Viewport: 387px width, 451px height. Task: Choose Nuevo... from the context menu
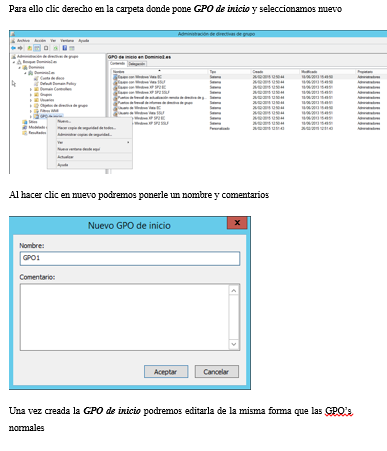pyautogui.click(x=90, y=121)
